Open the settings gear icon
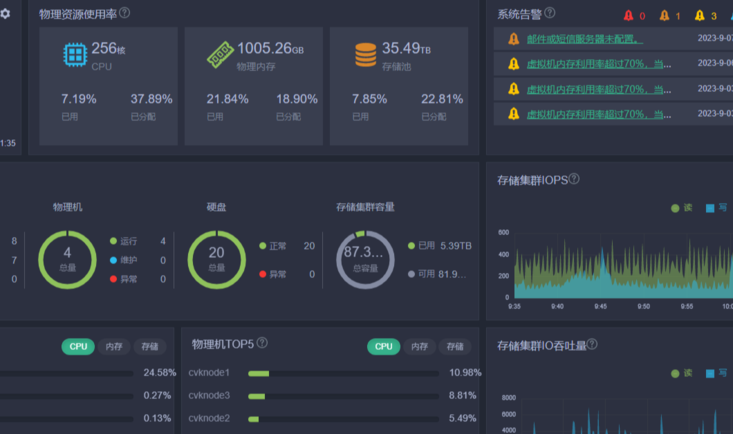The width and height of the screenshot is (733, 434). coord(5,14)
